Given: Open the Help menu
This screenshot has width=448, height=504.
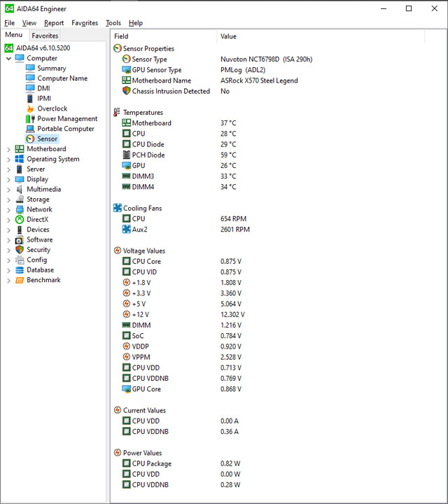Looking at the screenshot, I should 136,23.
